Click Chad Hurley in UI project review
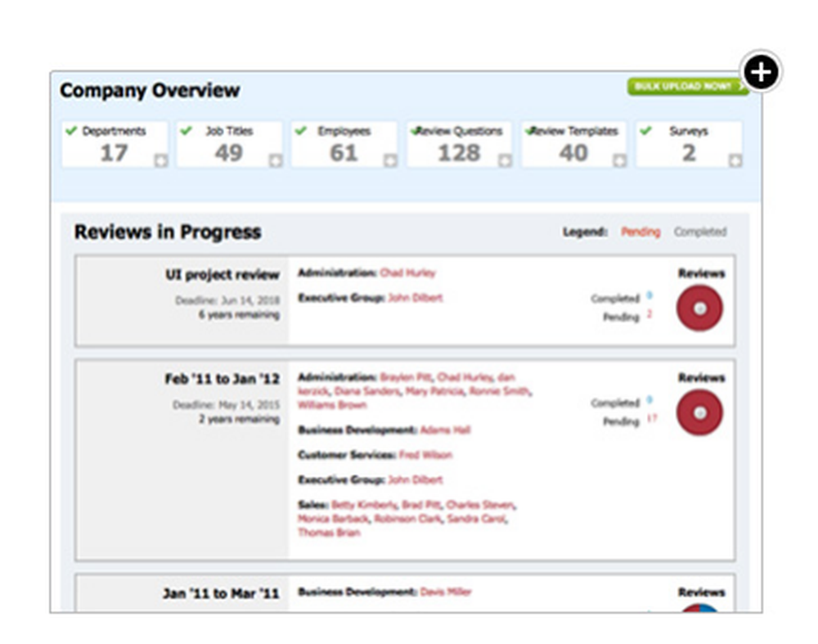This screenshot has width=818, height=644. tap(407, 273)
